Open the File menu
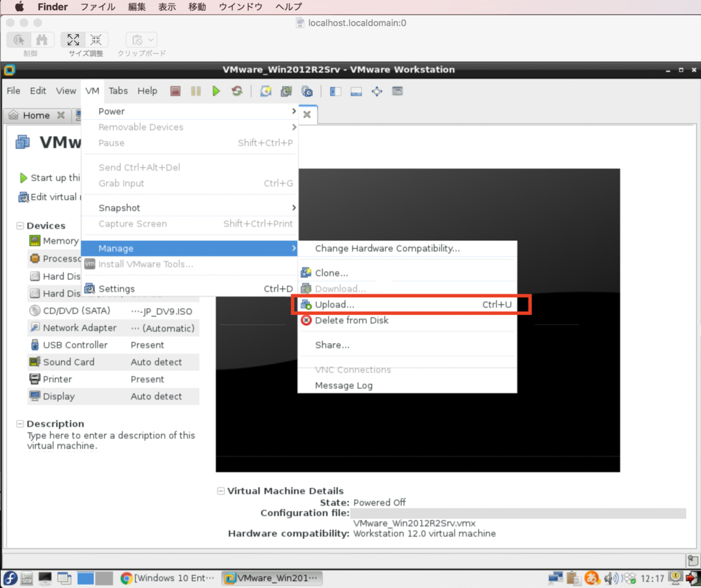This screenshot has height=588, width=701. [x=14, y=91]
